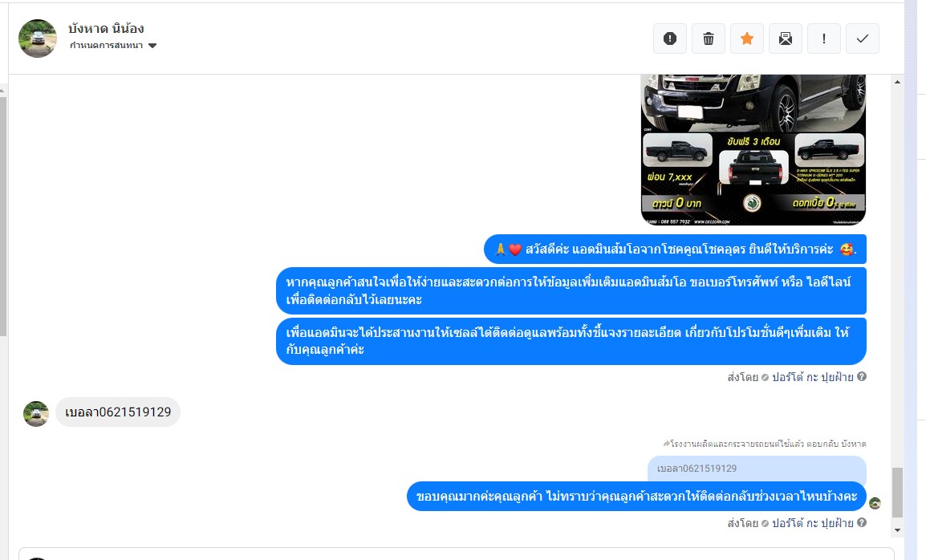The height and width of the screenshot is (560, 926).
Task: Click chat scrollbar down arrow
Action: pos(898,530)
